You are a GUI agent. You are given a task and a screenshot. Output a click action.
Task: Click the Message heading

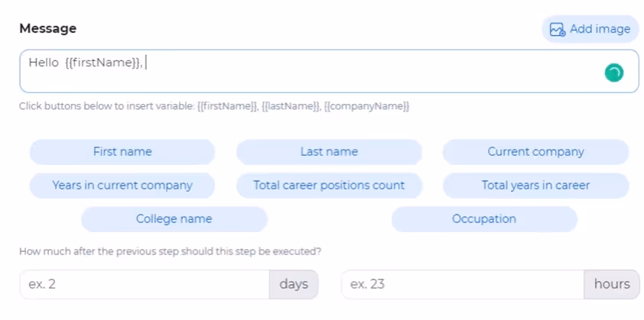pyautogui.click(x=47, y=28)
